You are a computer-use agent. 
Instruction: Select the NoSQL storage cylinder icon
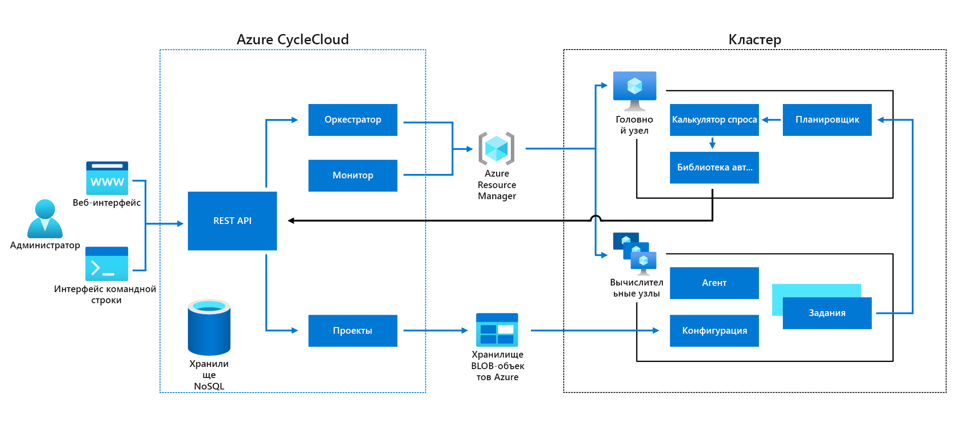tap(209, 327)
